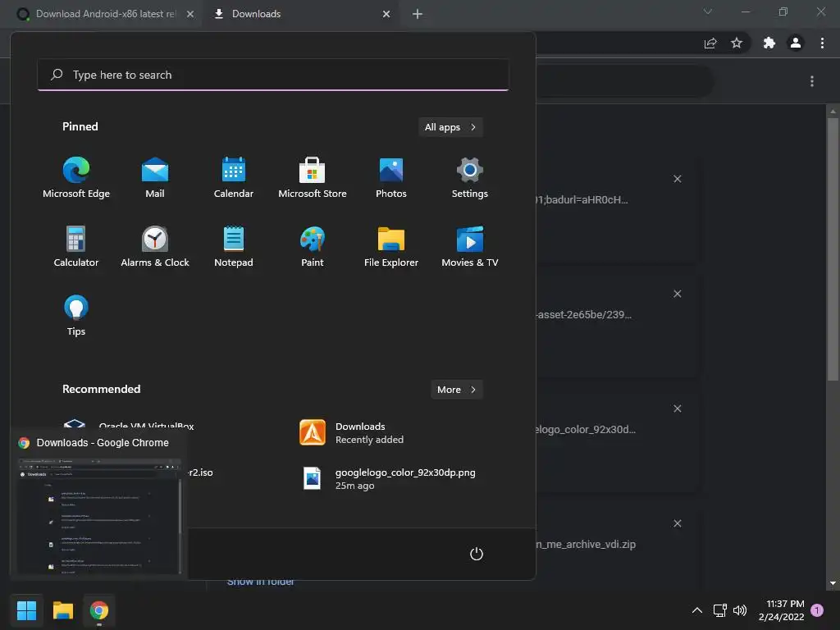
Task: Open the Downloads page more actions menu
Action: pos(812,81)
